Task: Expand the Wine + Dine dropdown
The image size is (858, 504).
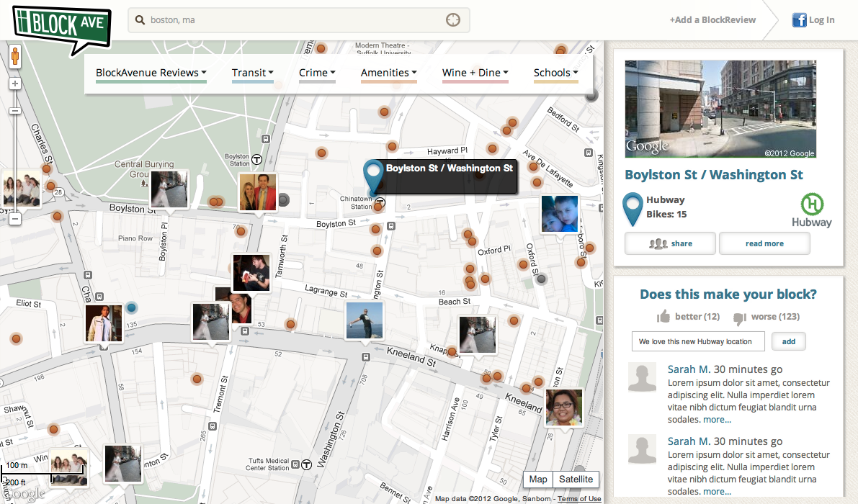Action: [475, 73]
